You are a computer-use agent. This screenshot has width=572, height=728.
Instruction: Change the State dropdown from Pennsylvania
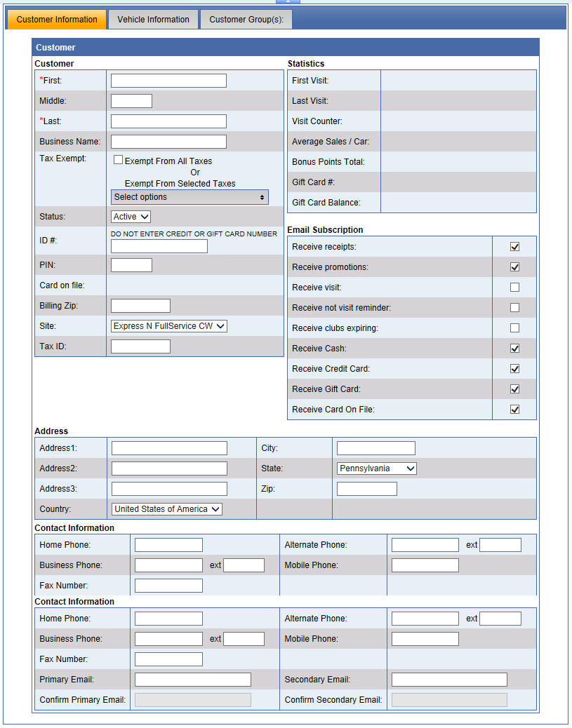coord(376,469)
